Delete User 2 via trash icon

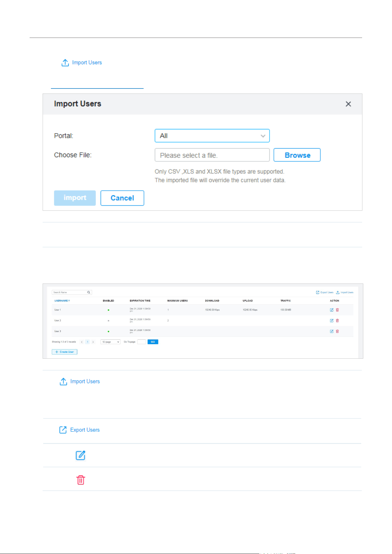coord(337,321)
